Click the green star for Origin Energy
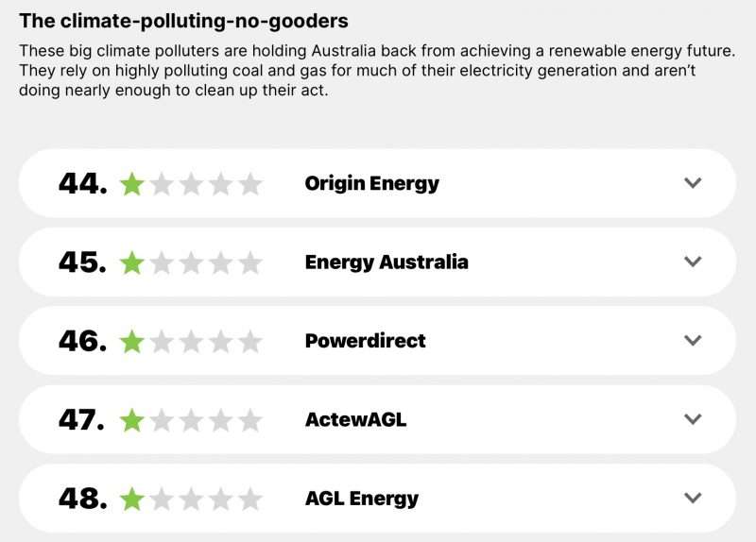The image size is (756, 542). [132, 184]
